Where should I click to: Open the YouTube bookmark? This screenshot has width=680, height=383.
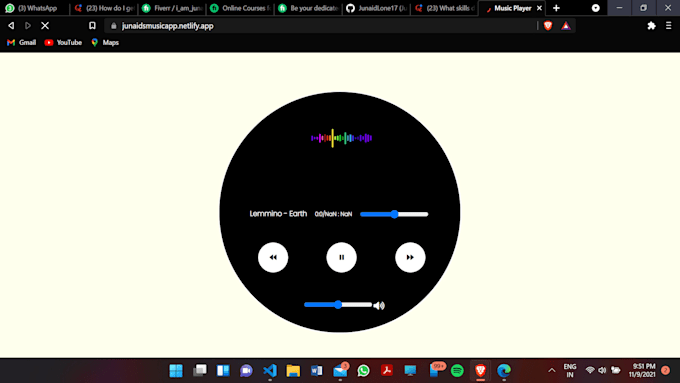click(63, 43)
